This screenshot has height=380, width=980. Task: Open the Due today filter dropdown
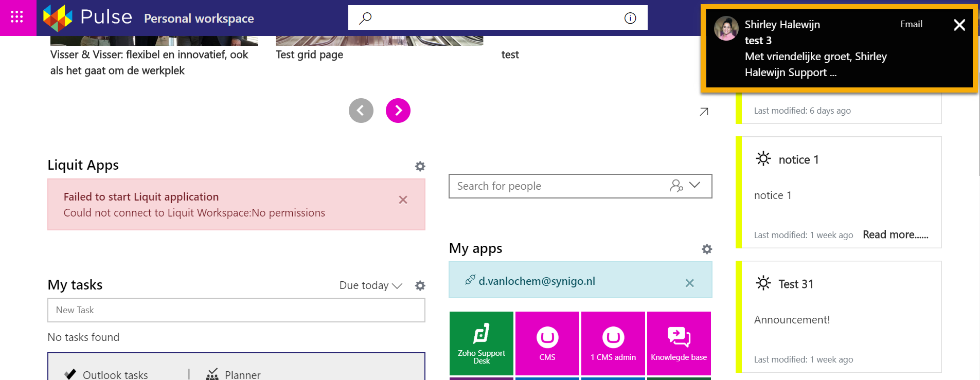point(370,285)
